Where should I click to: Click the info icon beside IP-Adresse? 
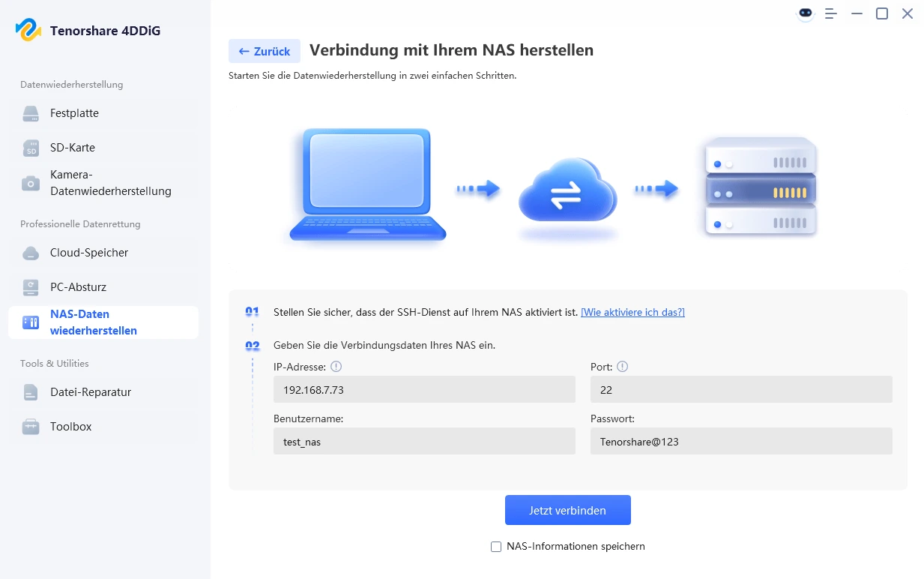point(336,367)
